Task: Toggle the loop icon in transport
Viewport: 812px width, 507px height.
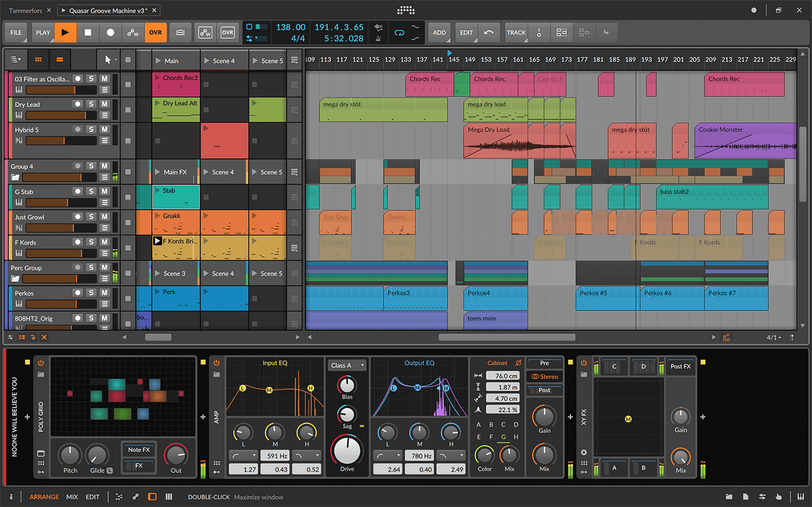Action: (399, 33)
